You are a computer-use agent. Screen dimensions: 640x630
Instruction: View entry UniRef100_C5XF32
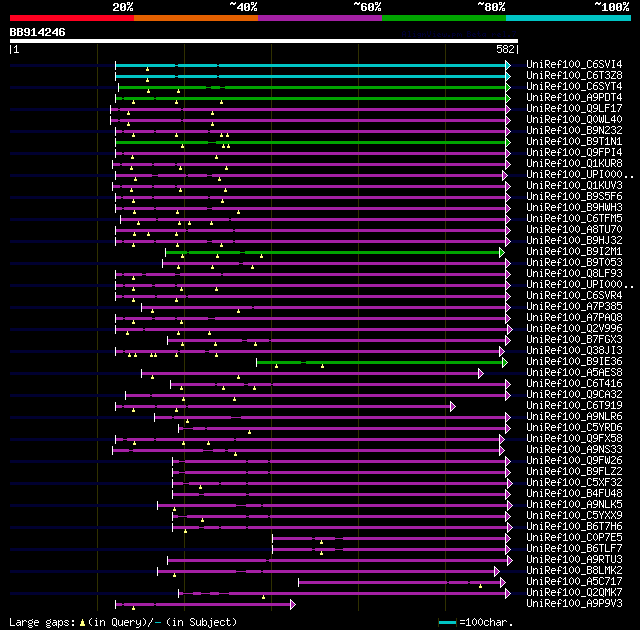[x=574, y=483]
